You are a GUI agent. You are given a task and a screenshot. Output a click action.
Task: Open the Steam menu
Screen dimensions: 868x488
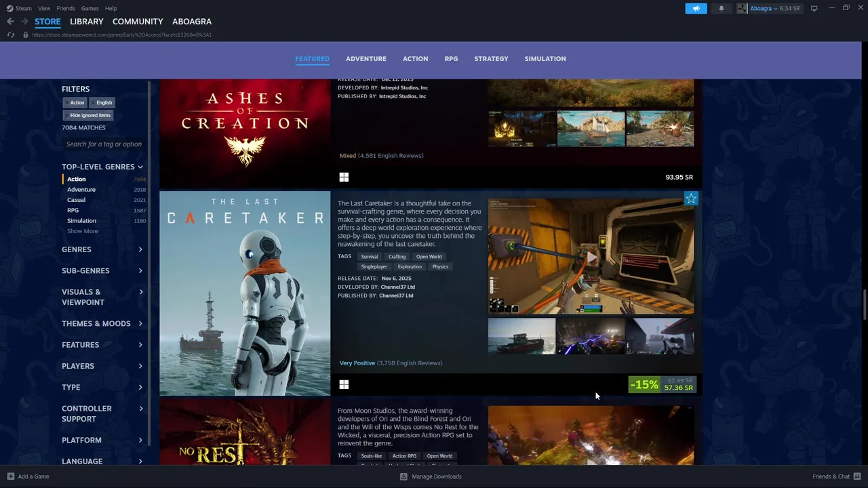click(24, 8)
